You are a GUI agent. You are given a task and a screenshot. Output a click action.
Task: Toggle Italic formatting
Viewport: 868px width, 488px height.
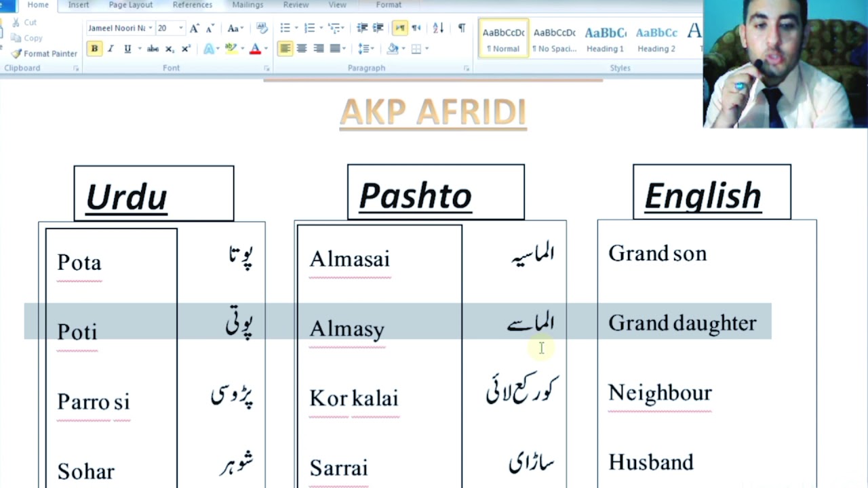111,49
